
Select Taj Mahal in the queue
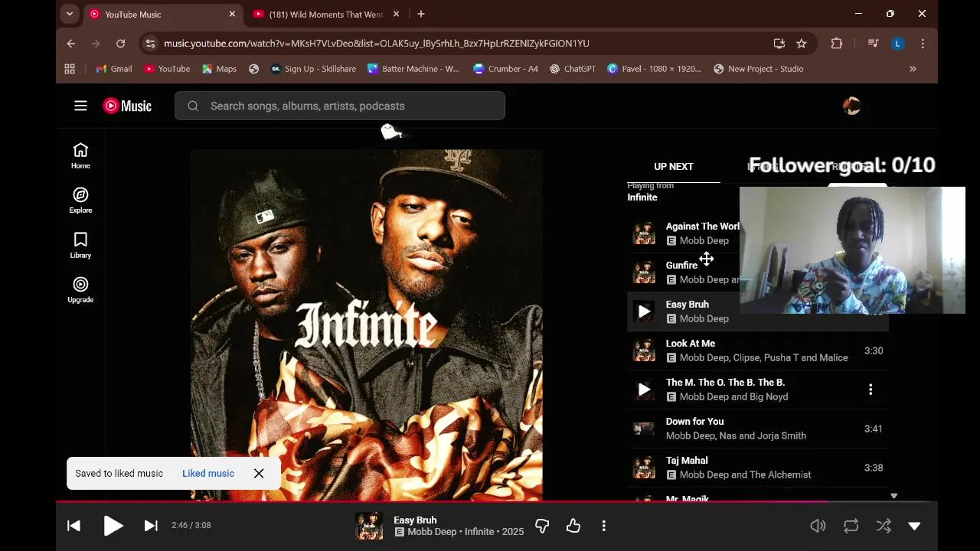(x=758, y=468)
